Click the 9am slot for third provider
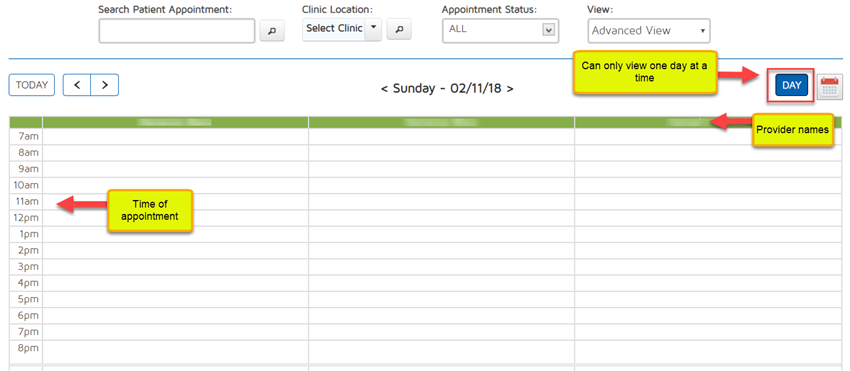 coord(709,169)
